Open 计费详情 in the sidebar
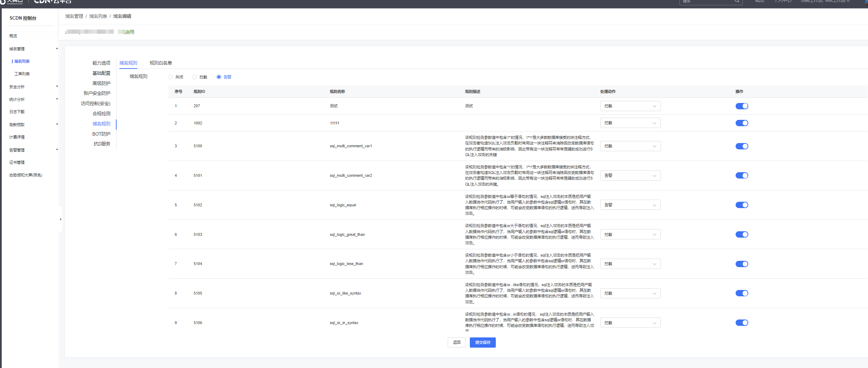The width and height of the screenshot is (868, 368). (17, 137)
